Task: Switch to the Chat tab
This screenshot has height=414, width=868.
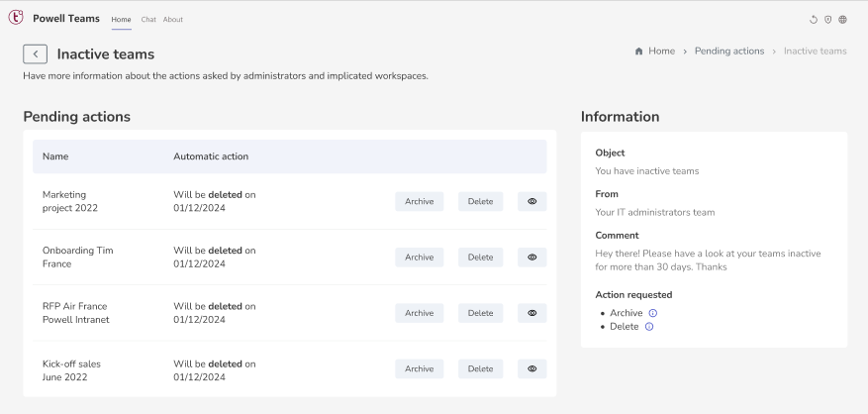Action: click(x=148, y=20)
